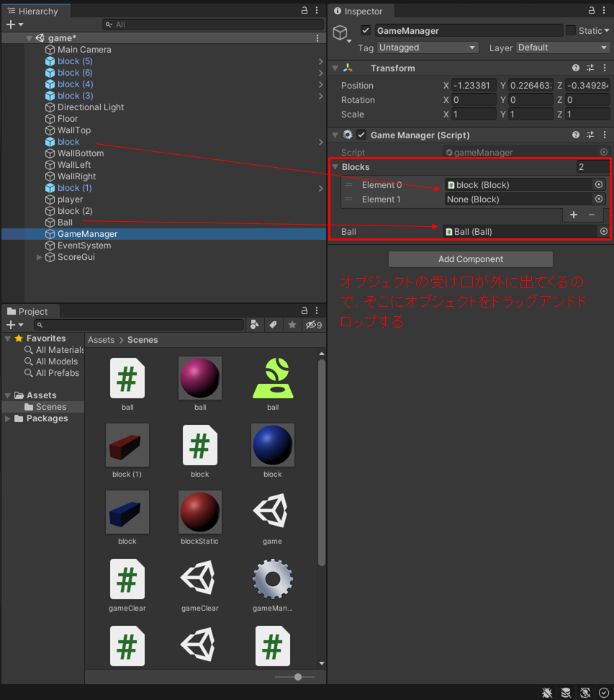Open the Layer dropdown showing Default
Screen dimensions: 614x700
pyautogui.click(x=563, y=48)
